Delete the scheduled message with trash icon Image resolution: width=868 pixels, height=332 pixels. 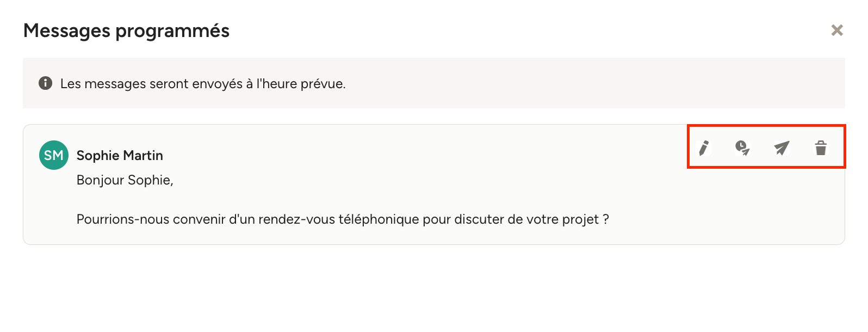click(821, 147)
